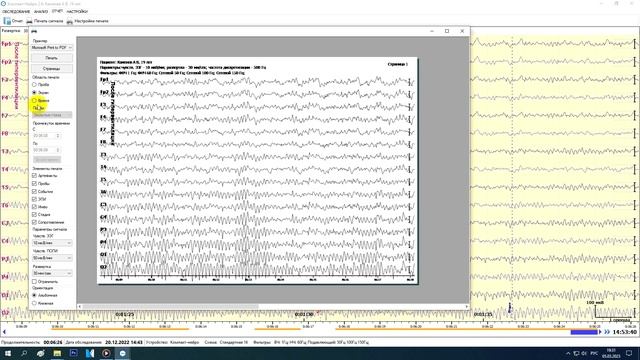The image size is (640, 360).
Task: Click the orange timeline segment at left
Action: click(x=120, y=329)
